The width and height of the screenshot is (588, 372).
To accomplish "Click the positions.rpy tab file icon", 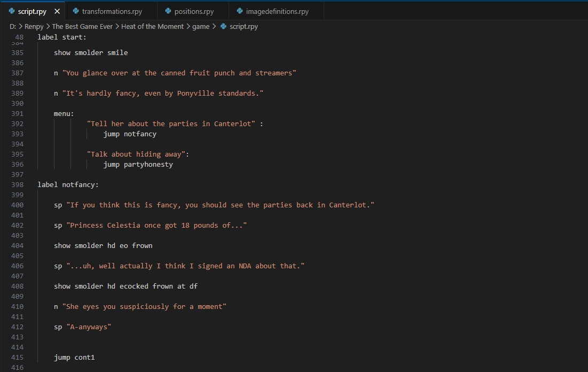I will click(168, 11).
